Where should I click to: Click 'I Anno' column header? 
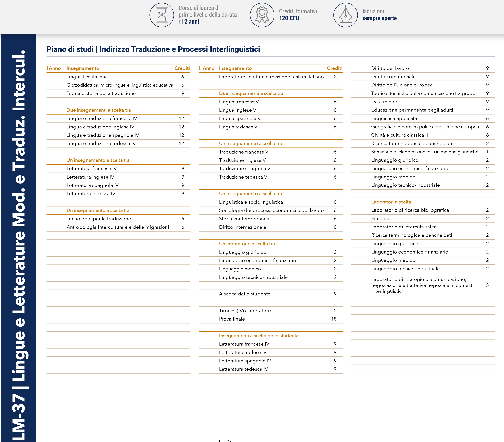click(x=54, y=69)
